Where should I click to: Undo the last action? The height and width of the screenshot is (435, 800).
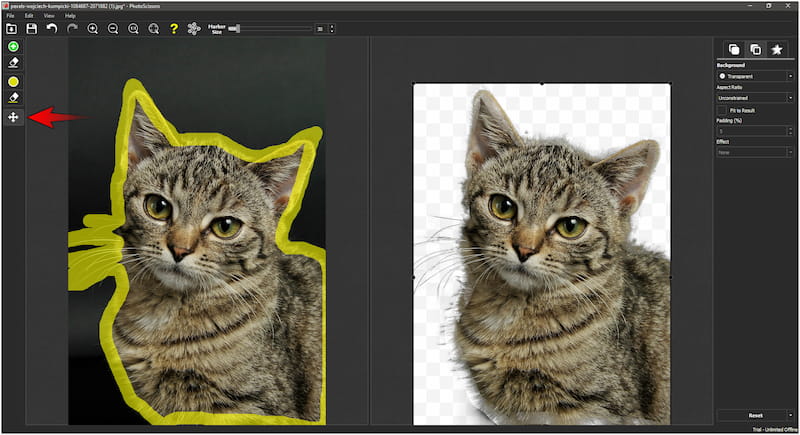(51, 29)
